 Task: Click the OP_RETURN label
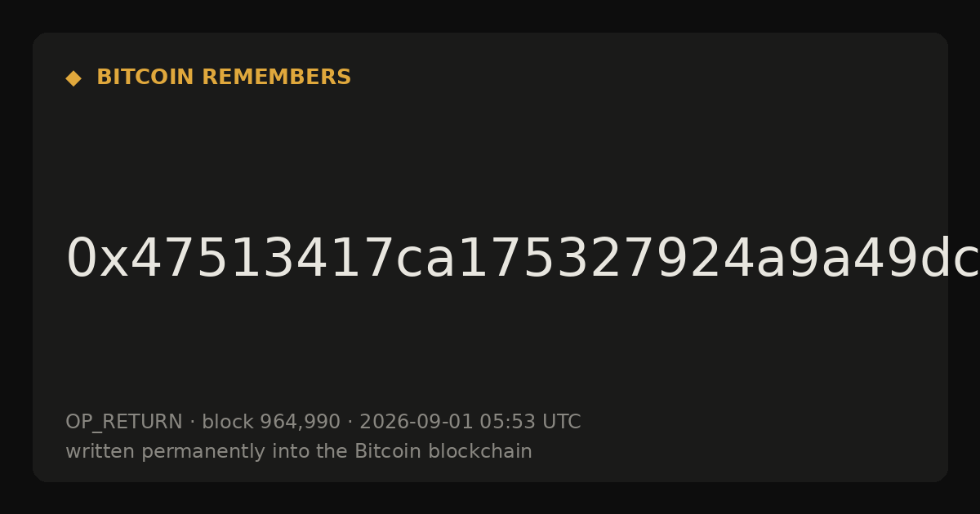(124, 423)
